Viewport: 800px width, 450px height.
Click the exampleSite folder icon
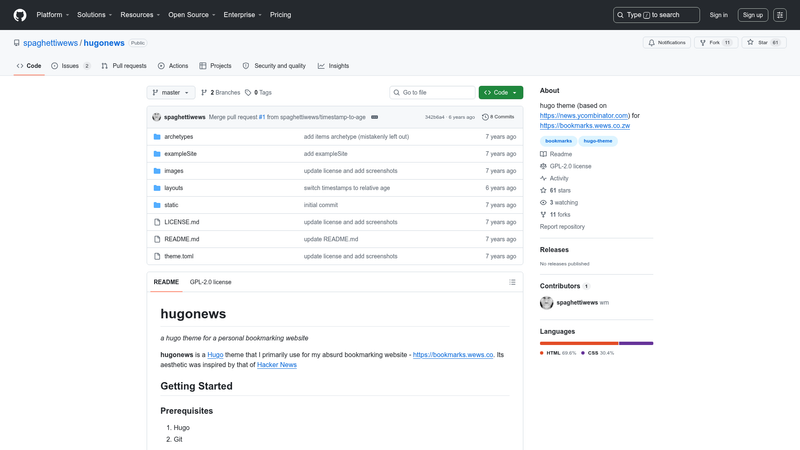coord(157,154)
